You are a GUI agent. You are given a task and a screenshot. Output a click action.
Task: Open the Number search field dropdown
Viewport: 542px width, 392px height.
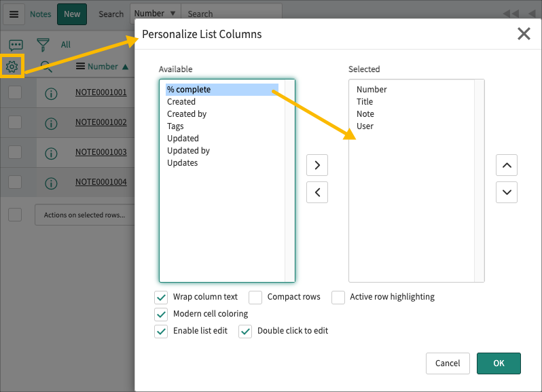[154, 14]
